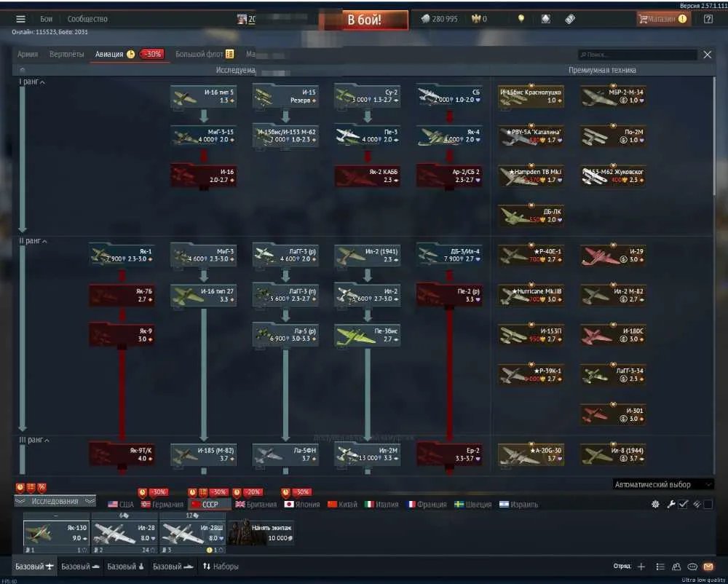Open the Бои menu
This screenshot has width=728, height=584.
coord(46,19)
